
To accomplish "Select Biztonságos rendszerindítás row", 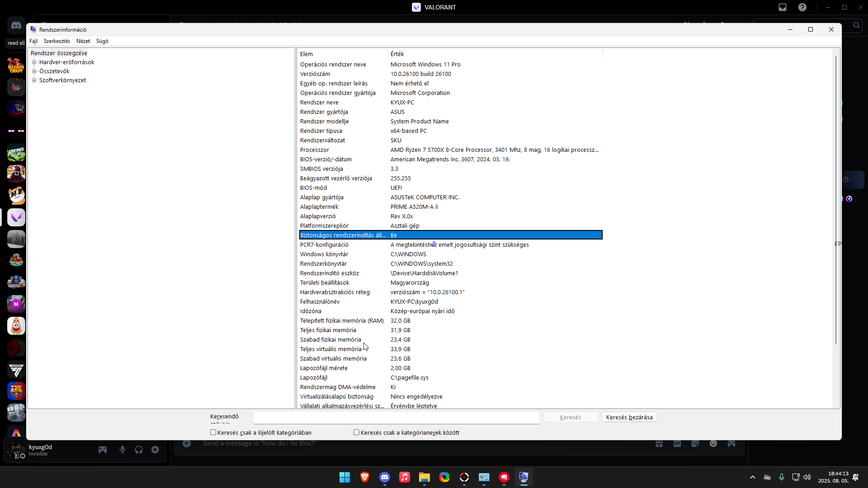I will coord(451,235).
